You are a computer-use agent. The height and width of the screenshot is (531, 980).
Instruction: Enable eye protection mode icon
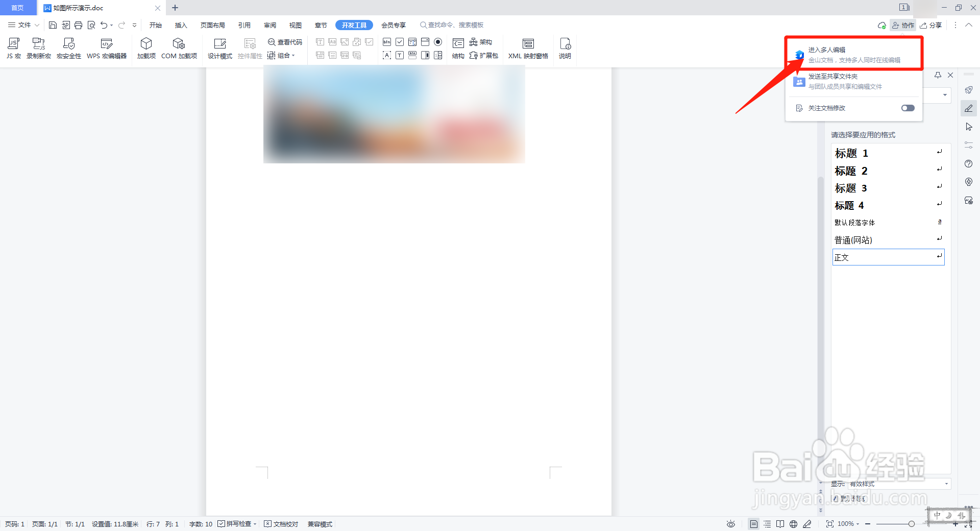[731, 524]
